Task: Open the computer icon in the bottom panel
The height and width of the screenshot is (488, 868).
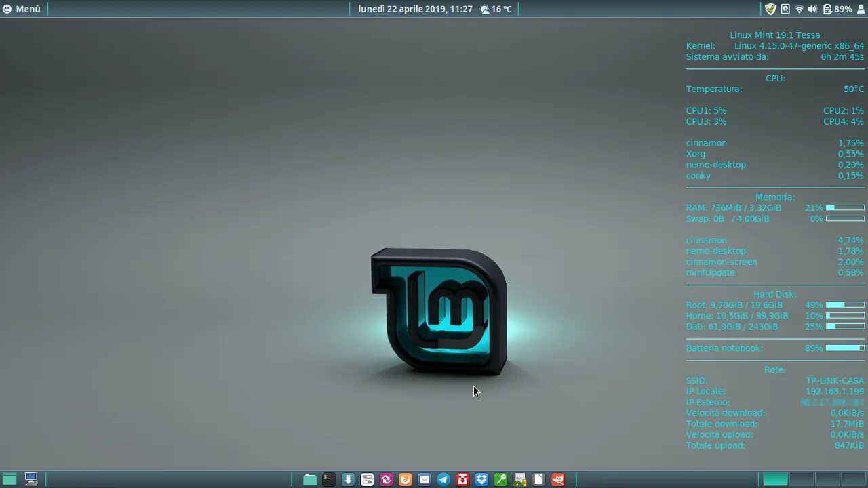Action: (31, 479)
